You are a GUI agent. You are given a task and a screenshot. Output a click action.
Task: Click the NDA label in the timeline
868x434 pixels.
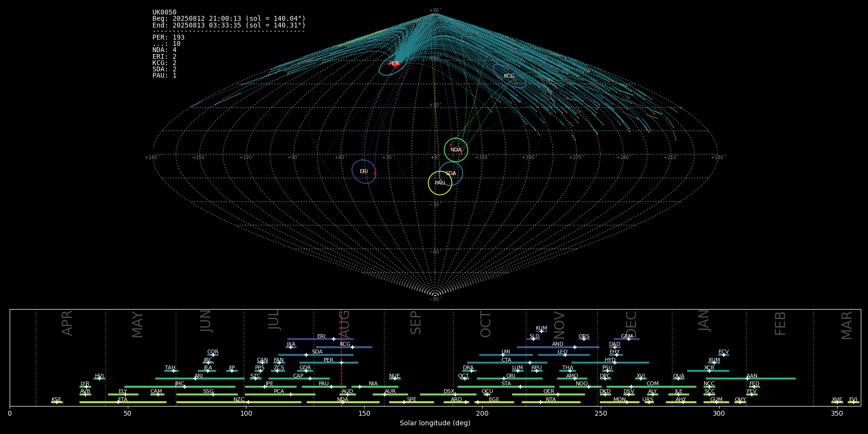click(343, 400)
